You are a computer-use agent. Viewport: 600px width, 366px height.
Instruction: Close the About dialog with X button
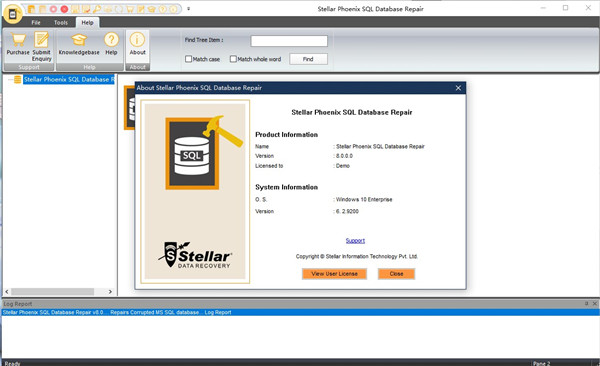[458, 88]
